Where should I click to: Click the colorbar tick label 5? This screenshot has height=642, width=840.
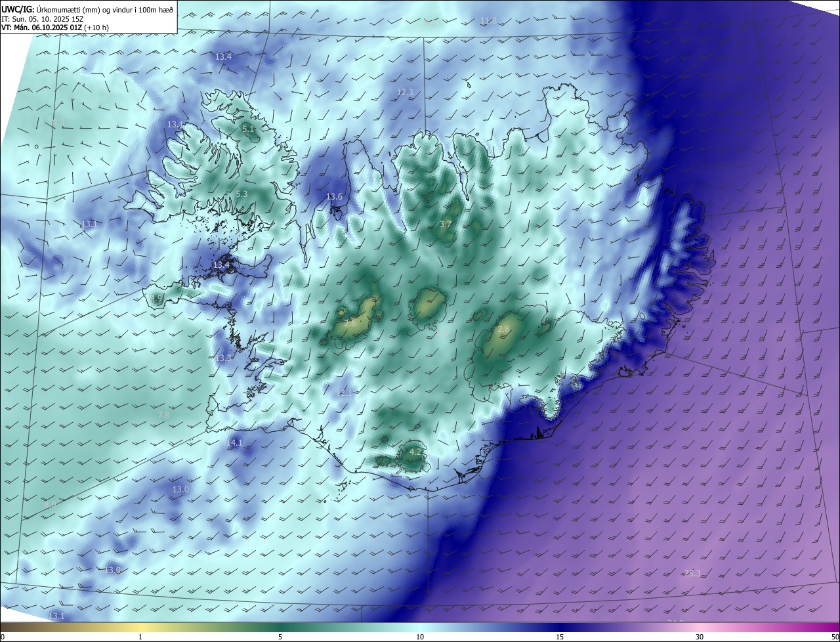(x=280, y=637)
